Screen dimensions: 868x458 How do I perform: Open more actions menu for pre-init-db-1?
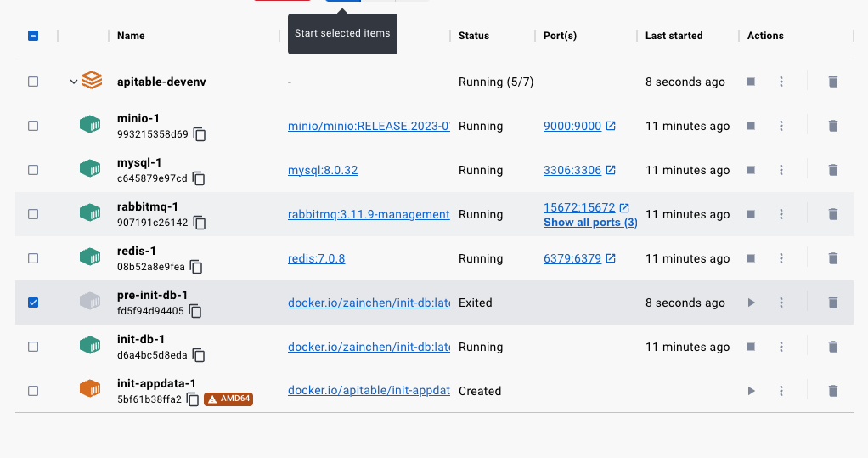coord(781,303)
